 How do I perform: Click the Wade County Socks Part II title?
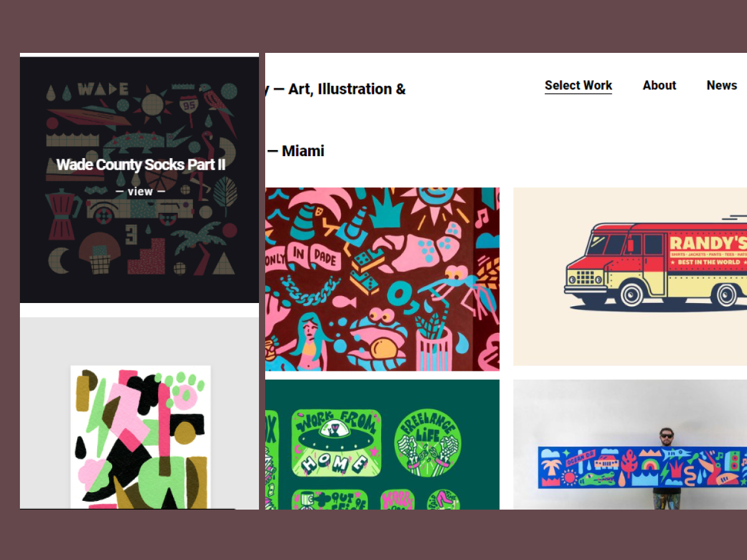141,165
